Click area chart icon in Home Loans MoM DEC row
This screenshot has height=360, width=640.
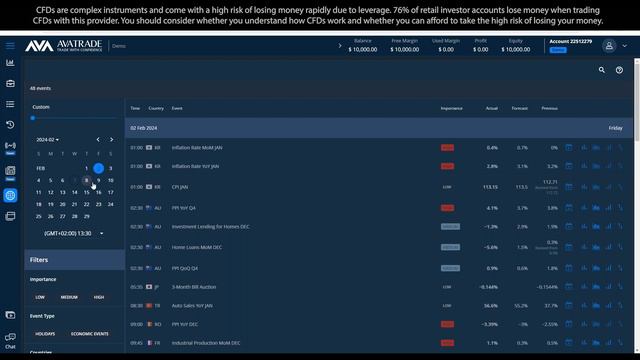(596, 247)
